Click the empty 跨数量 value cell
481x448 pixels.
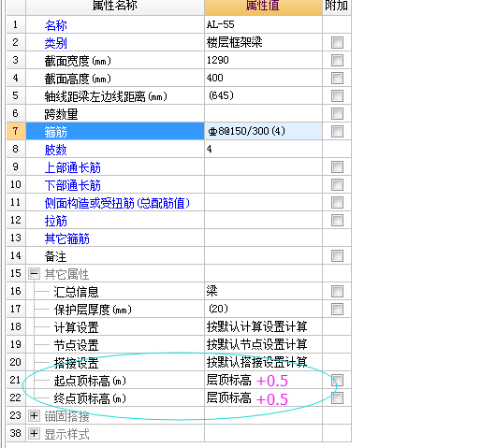click(263, 113)
